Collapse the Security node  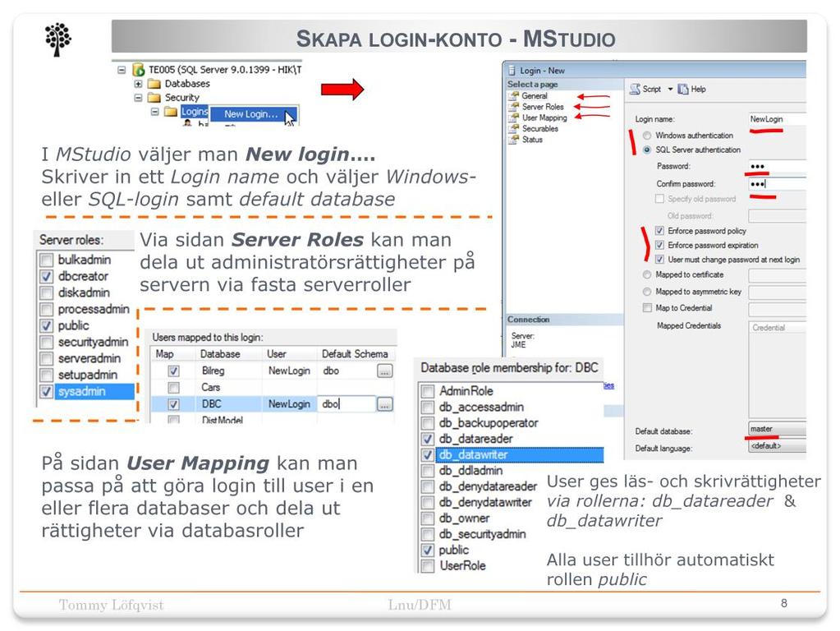tap(138, 98)
